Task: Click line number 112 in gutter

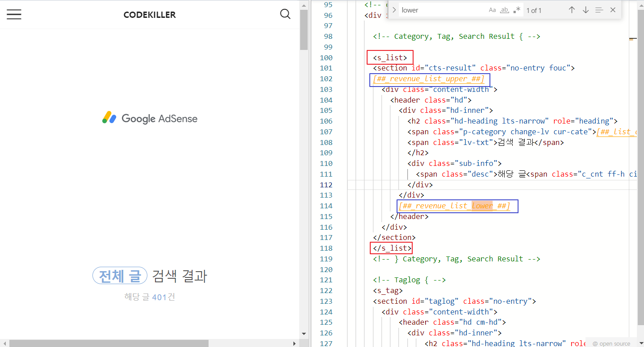Action: (326, 185)
